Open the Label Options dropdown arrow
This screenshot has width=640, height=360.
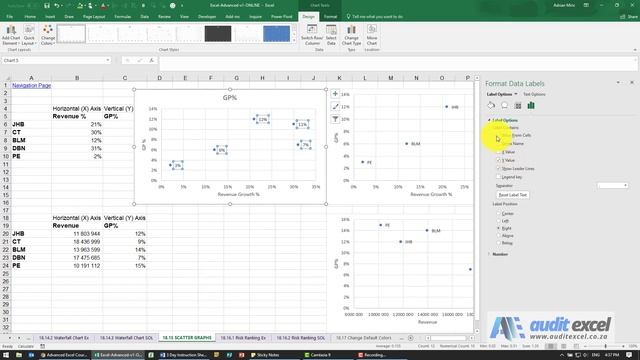516,94
